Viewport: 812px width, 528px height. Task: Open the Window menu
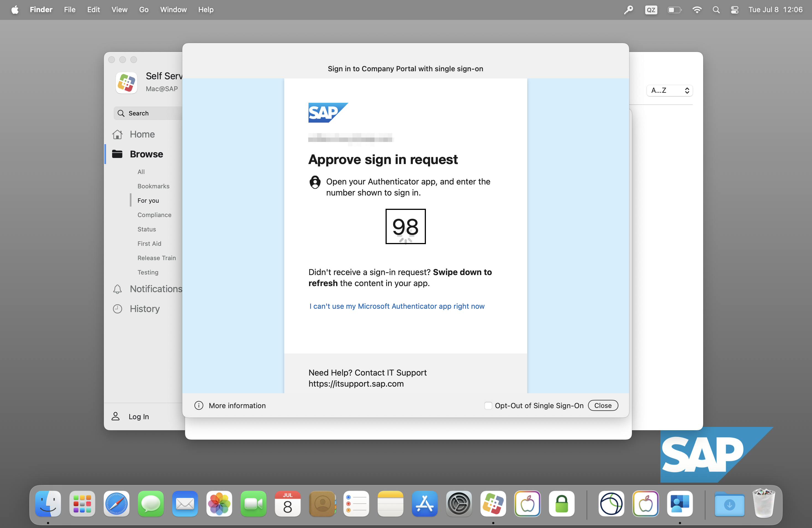(x=173, y=10)
